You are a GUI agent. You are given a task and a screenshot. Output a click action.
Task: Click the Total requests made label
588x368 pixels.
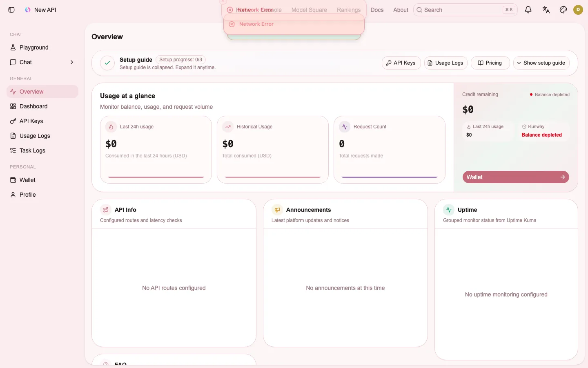(361, 156)
